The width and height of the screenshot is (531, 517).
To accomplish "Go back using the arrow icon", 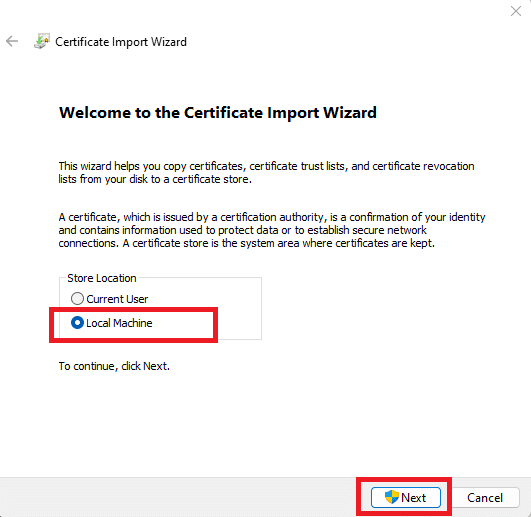I will click(12, 41).
